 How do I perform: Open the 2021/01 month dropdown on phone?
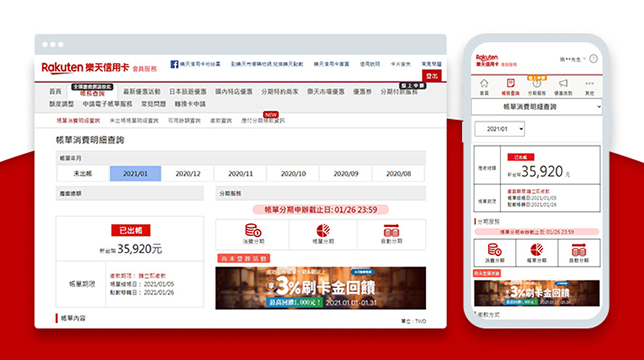499,129
